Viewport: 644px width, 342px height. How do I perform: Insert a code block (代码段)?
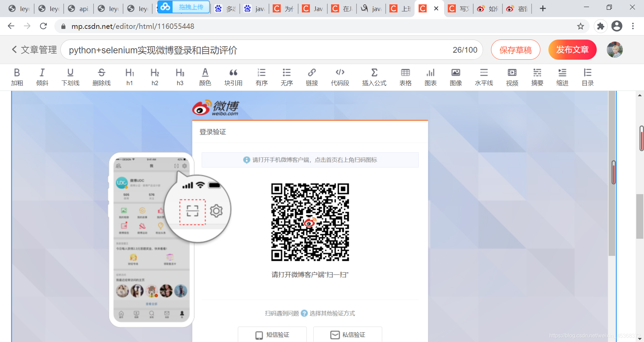340,77
